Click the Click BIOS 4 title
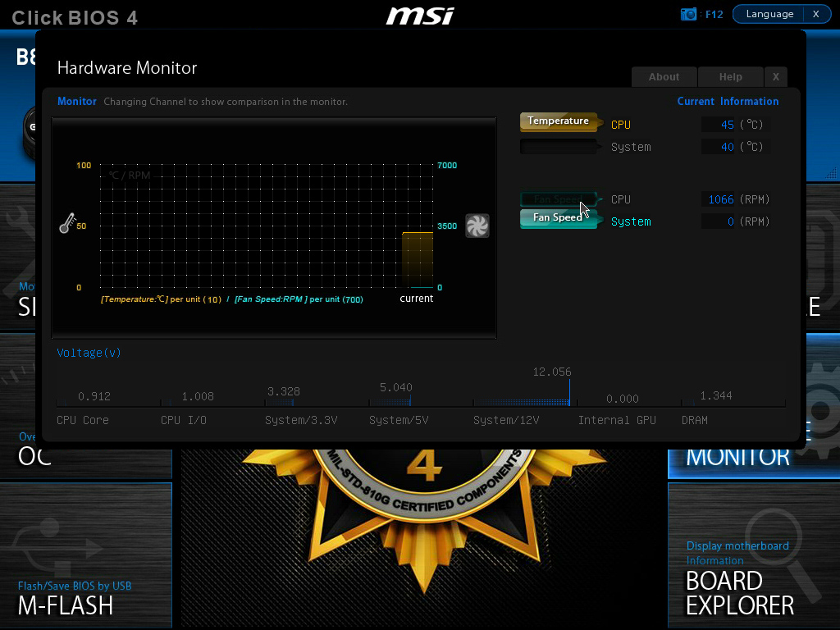 tap(75, 18)
